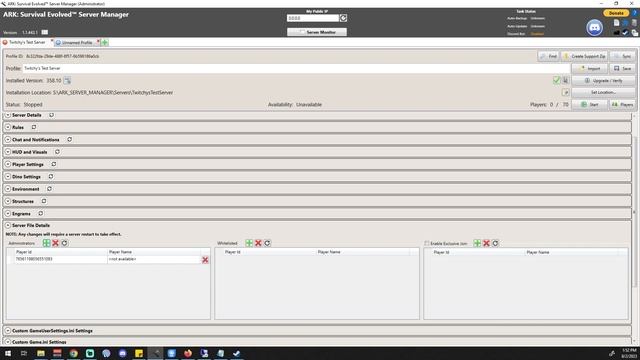The width and height of the screenshot is (640, 360).
Task: Select the administrator Player Id cell 76561198056551093
Action: (60, 259)
